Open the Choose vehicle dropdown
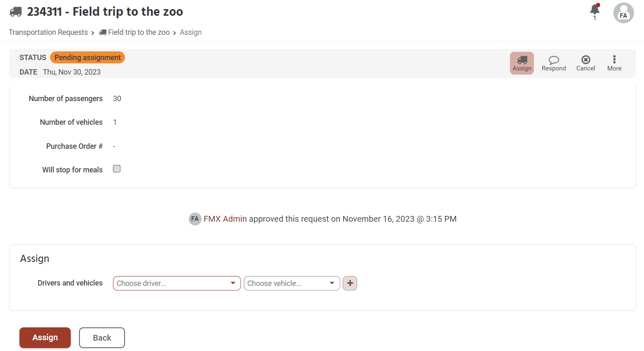644x351 pixels. (x=292, y=283)
